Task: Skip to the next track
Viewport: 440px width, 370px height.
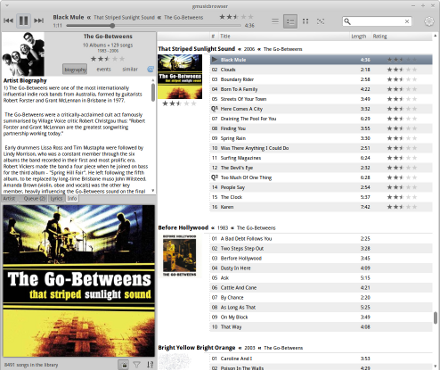Action: (39, 21)
